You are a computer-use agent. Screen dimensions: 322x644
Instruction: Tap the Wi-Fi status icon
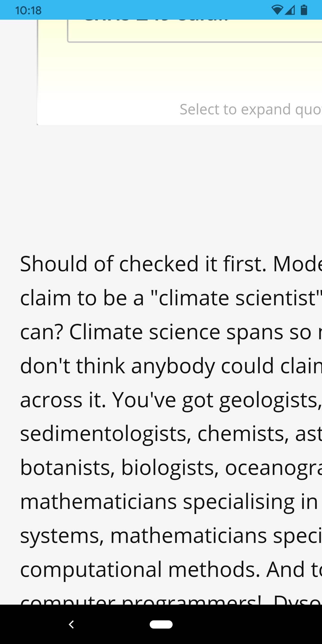[277, 10]
